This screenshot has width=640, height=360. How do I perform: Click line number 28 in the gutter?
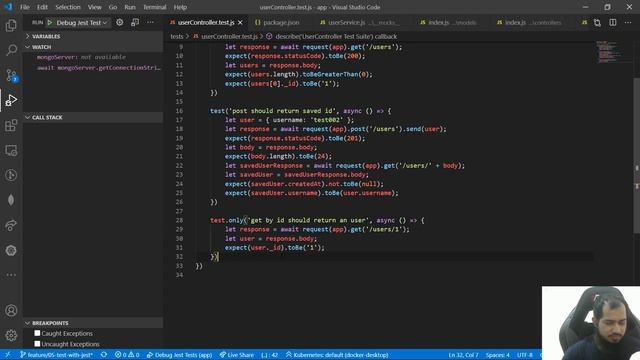pos(179,220)
